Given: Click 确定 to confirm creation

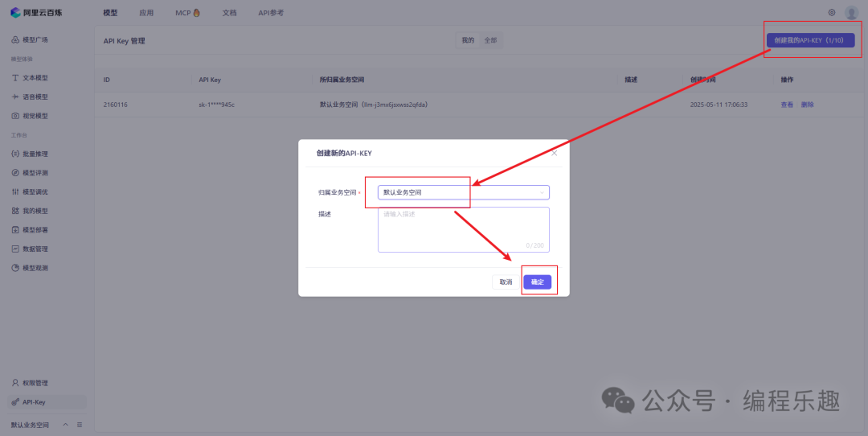Looking at the screenshot, I should 538,282.
